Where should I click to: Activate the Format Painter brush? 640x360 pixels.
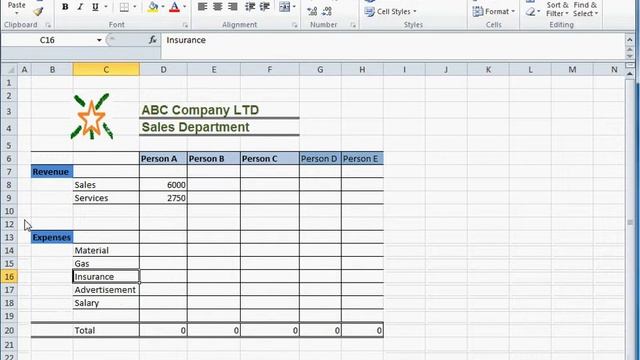tap(38, 11)
